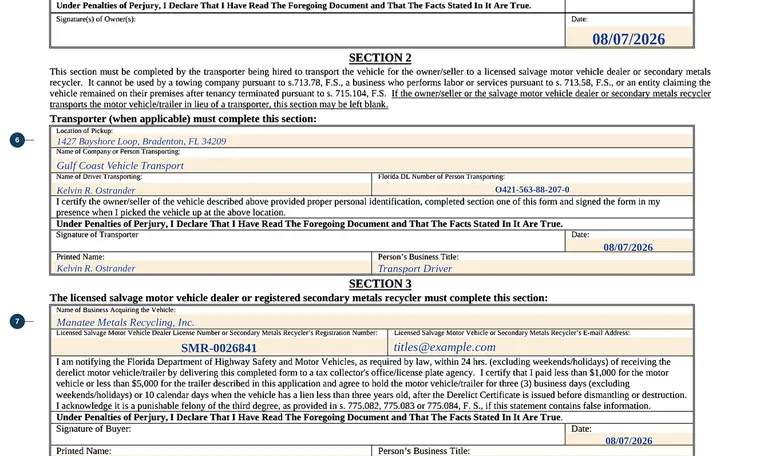Click the text 'Transporter (when applicable) must complete this section:'
The height and width of the screenshot is (456, 760).
(x=183, y=119)
